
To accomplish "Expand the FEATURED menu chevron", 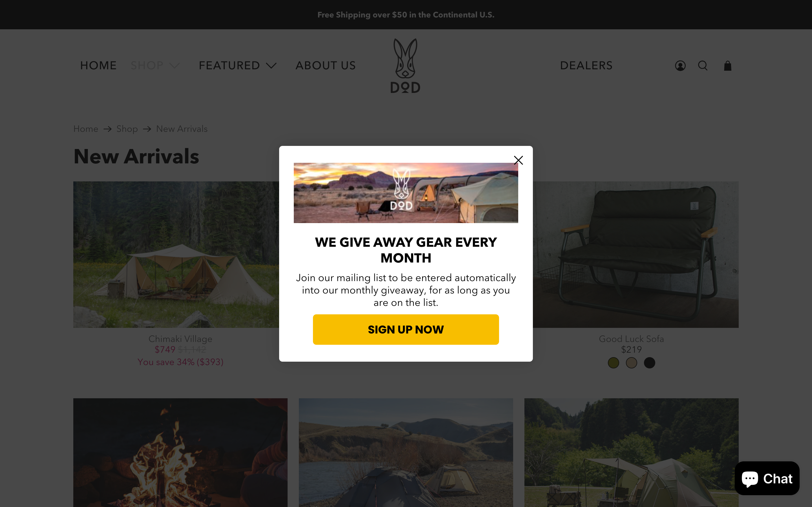I will (271, 66).
